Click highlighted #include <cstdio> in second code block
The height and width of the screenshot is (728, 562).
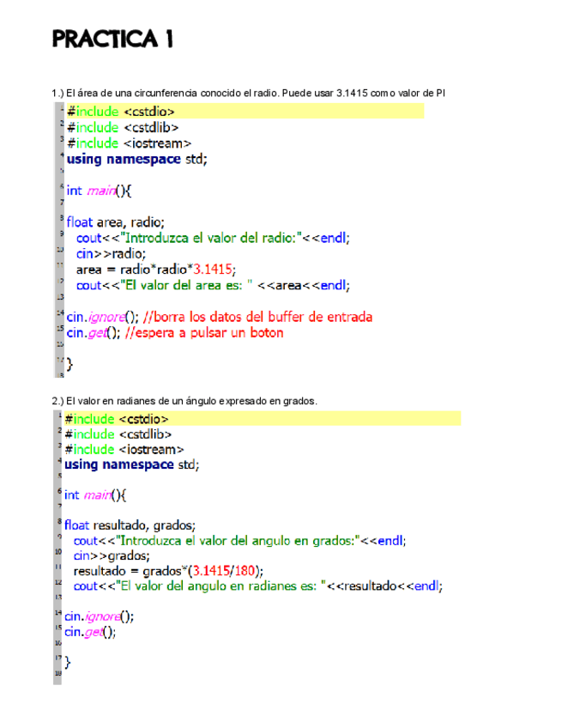click(x=116, y=418)
